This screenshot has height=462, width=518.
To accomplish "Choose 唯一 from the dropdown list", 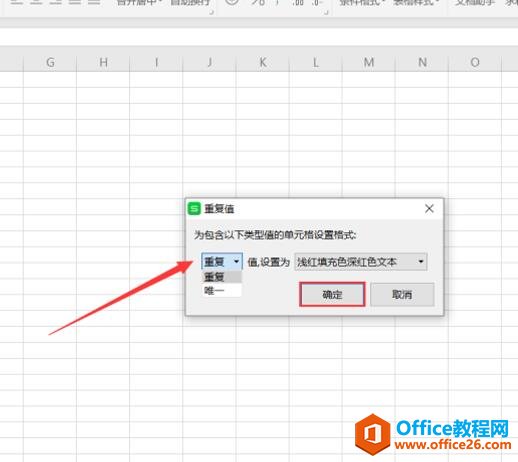I will tap(222, 290).
